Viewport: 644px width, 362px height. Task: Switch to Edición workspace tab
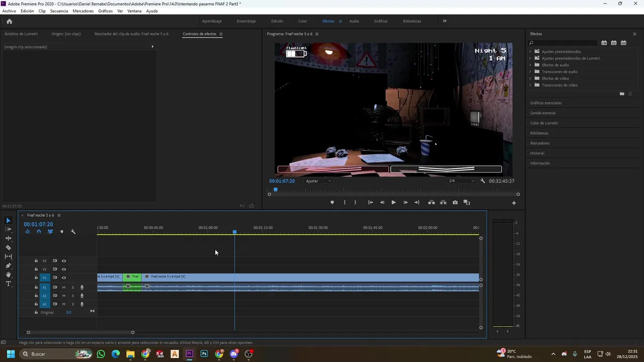click(277, 21)
